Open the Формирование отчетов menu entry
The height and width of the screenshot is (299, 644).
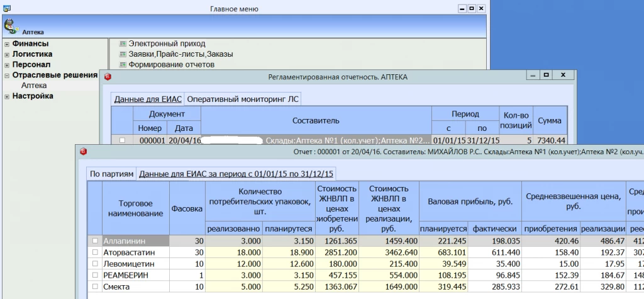(x=171, y=65)
